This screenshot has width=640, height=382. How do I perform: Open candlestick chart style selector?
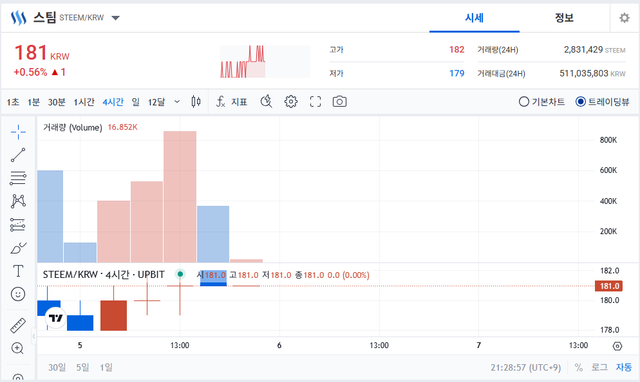point(196,102)
